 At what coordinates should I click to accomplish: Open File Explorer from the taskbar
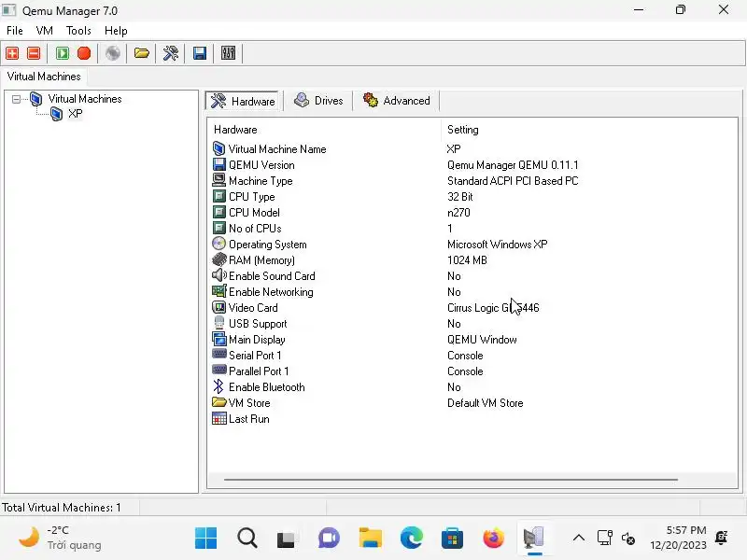click(x=370, y=539)
